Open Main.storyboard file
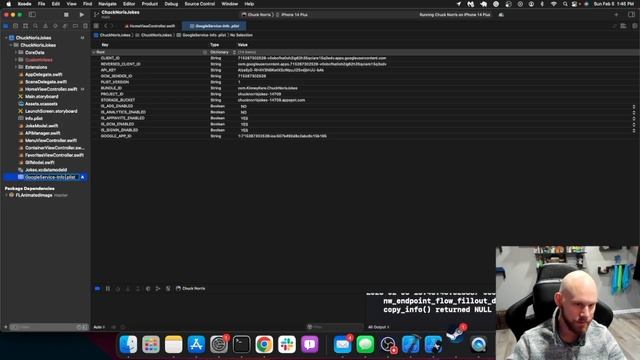Screen dimensions: 640x360 [x=42, y=97]
